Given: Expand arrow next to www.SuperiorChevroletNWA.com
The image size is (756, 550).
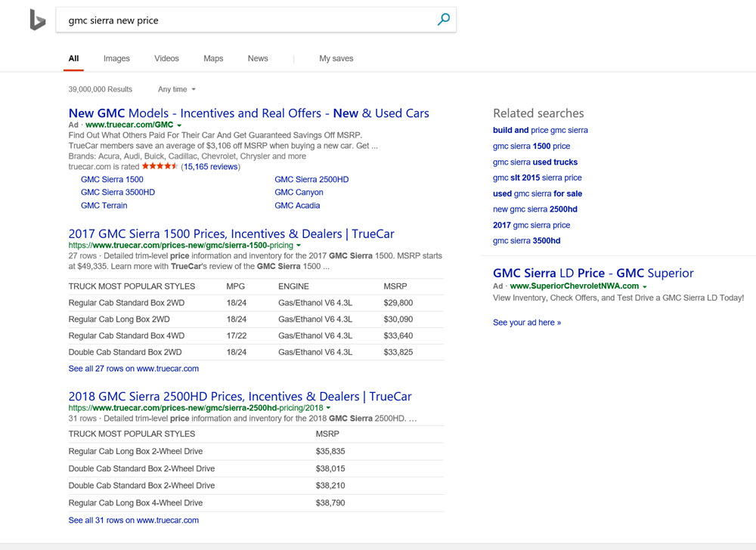Looking at the screenshot, I should [645, 286].
